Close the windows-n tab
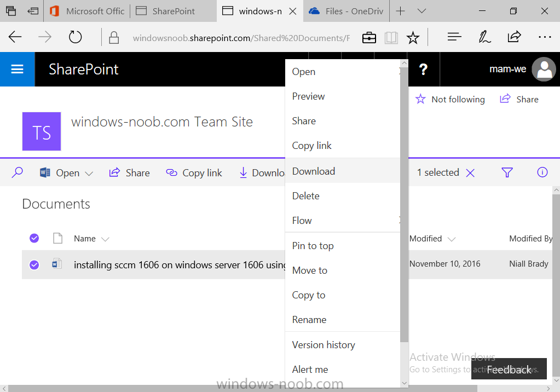 (292, 11)
